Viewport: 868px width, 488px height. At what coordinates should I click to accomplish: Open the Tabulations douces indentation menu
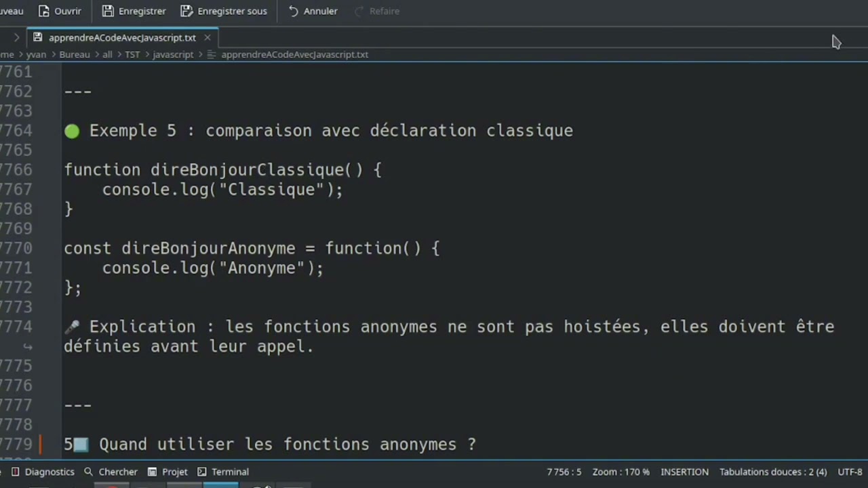click(x=773, y=472)
